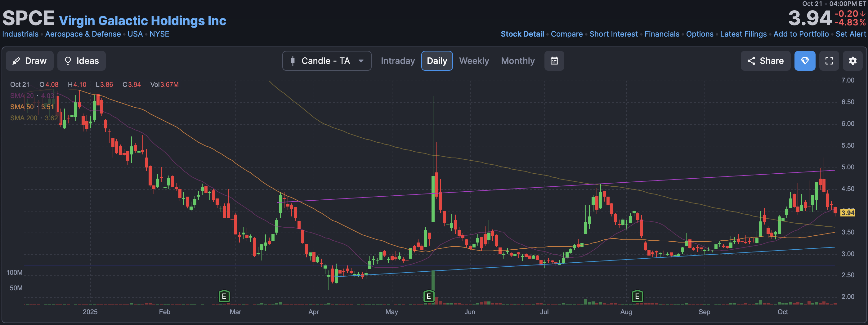Click the Oct date axis label
This screenshot has width=868, height=325.
[x=782, y=312]
